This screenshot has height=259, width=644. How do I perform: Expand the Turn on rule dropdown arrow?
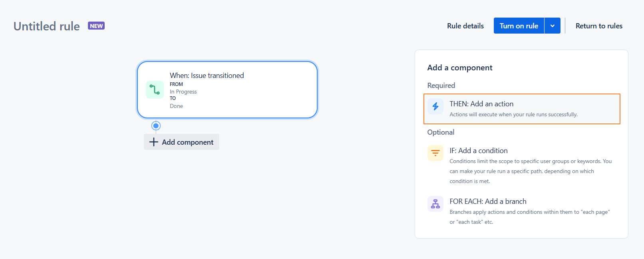pyautogui.click(x=553, y=26)
